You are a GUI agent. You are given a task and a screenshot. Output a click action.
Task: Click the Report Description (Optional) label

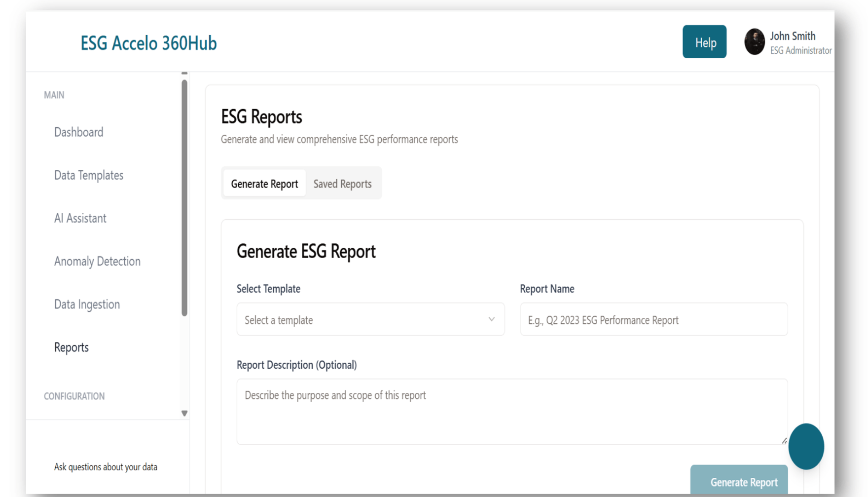pyautogui.click(x=296, y=365)
